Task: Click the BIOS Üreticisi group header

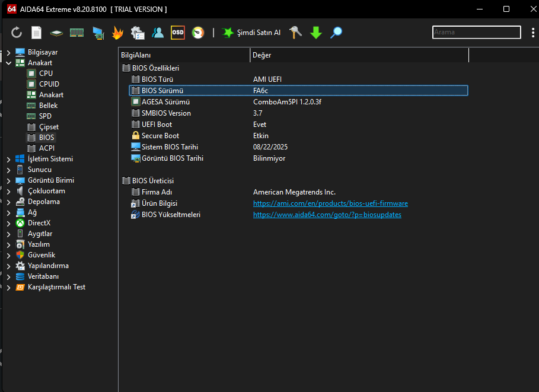Action: coord(148,180)
